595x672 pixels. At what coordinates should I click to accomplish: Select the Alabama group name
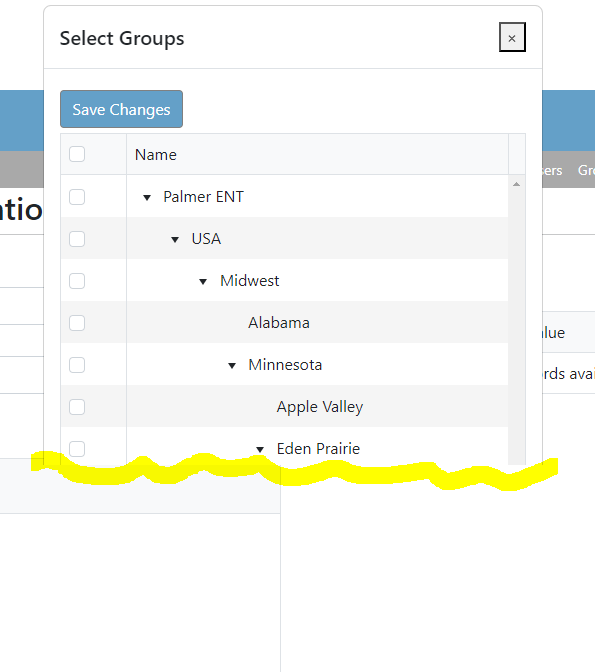click(x=279, y=323)
